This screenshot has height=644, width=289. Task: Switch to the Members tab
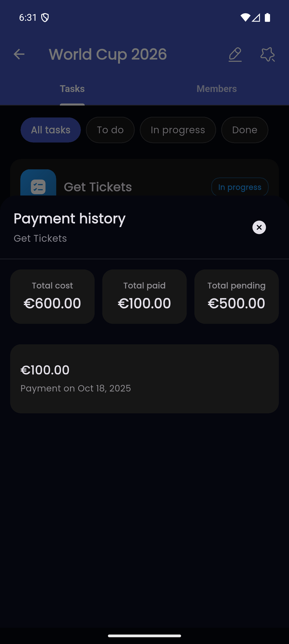click(x=217, y=89)
